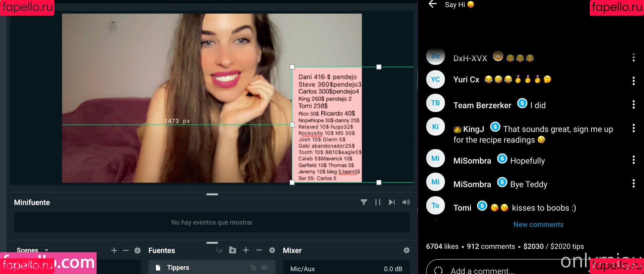Open options menu for Yuri Cx comment
The image size is (644, 274).
pos(633,81)
